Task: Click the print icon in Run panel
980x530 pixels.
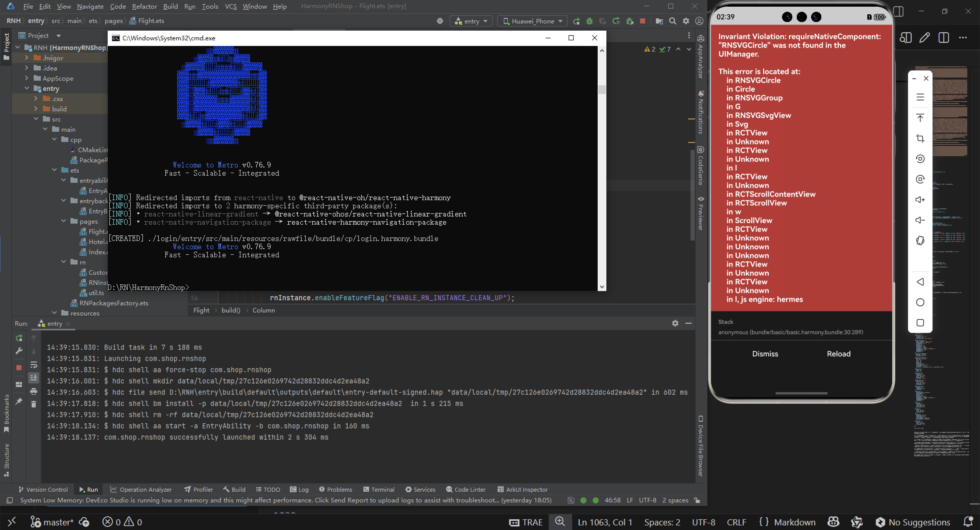Action: pyautogui.click(x=33, y=391)
